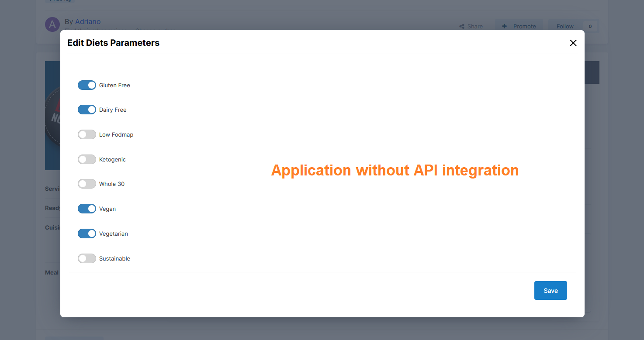Screen dimensions: 644x340
Task: Switch on the Ketogenic diet toggle
Action: pos(87,159)
